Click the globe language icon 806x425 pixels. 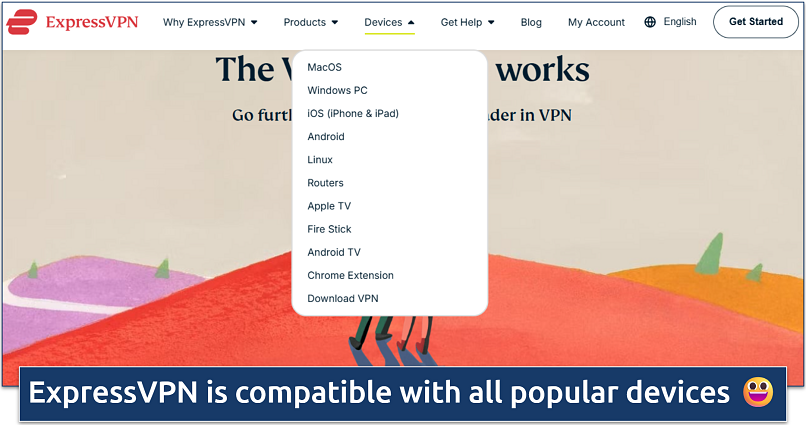[x=651, y=22]
